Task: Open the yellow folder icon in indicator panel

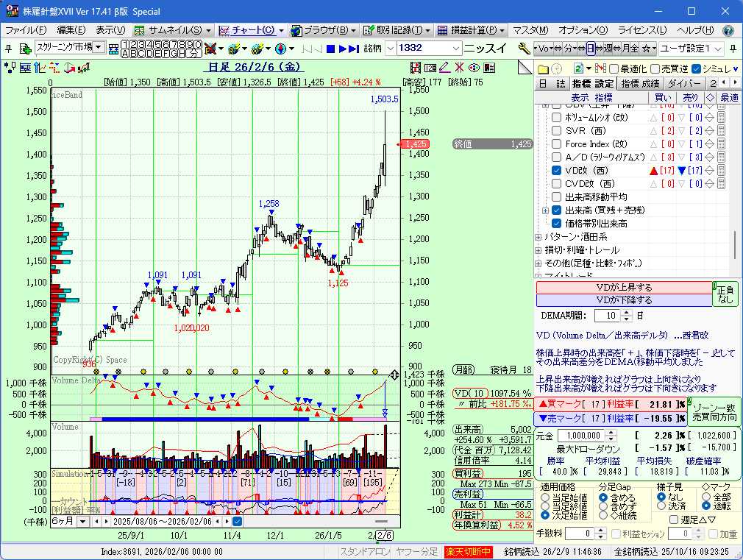Action: (542, 68)
